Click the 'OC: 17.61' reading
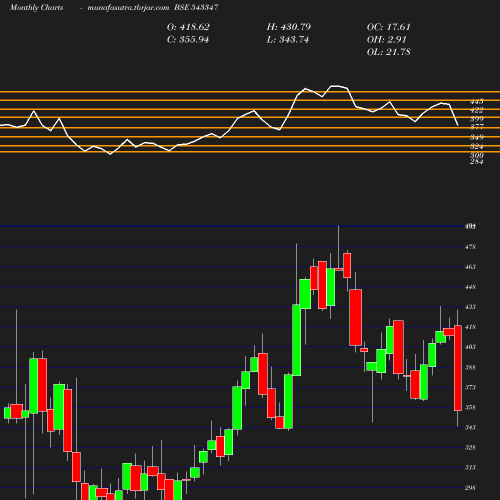500x500 pixels. (389, 27)
